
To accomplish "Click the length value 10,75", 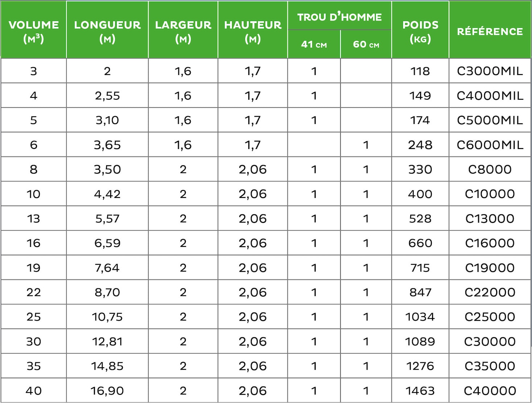I will click(107, 317).
